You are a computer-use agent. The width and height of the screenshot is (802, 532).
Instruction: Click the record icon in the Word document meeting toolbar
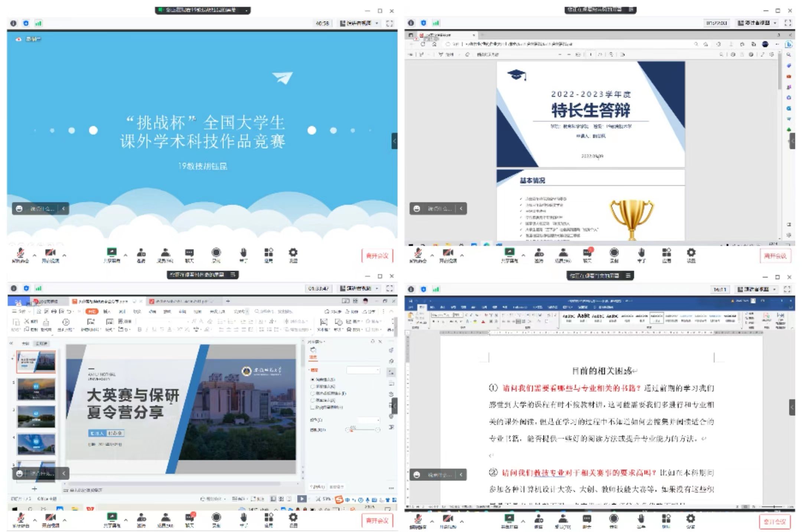(x=613, y=519)
